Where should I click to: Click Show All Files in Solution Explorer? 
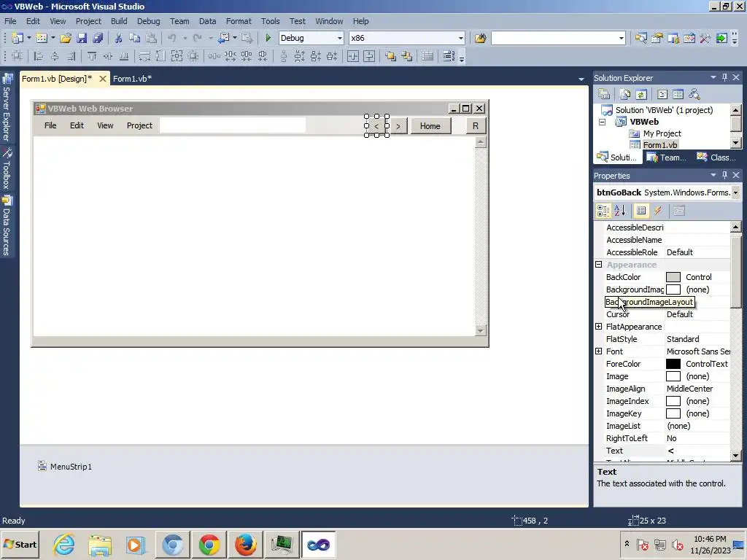click(x=625, y=94)
